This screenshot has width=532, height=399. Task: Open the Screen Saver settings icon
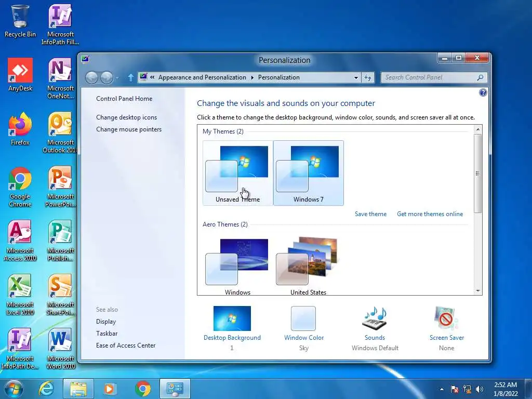tap(446, 318)
